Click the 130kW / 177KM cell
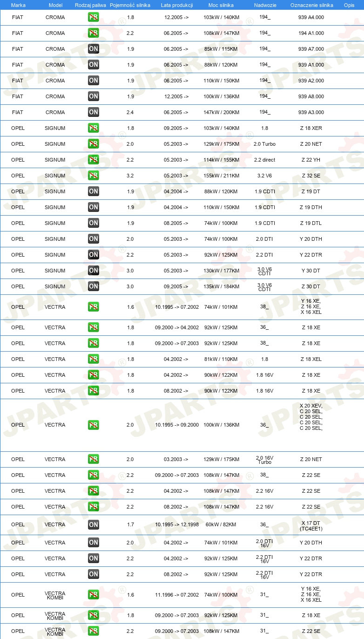Screen dimensions: 364x639 click(222, 271)
